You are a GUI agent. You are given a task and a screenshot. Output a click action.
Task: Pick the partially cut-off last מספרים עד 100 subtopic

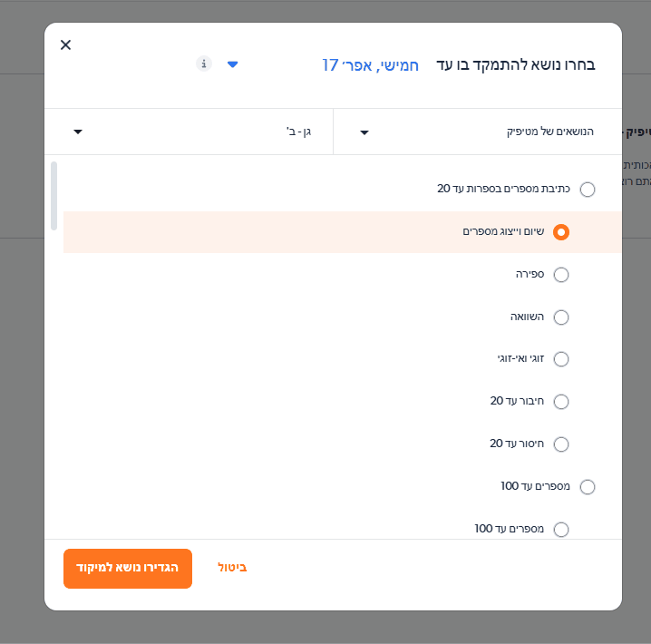(561, 529)
